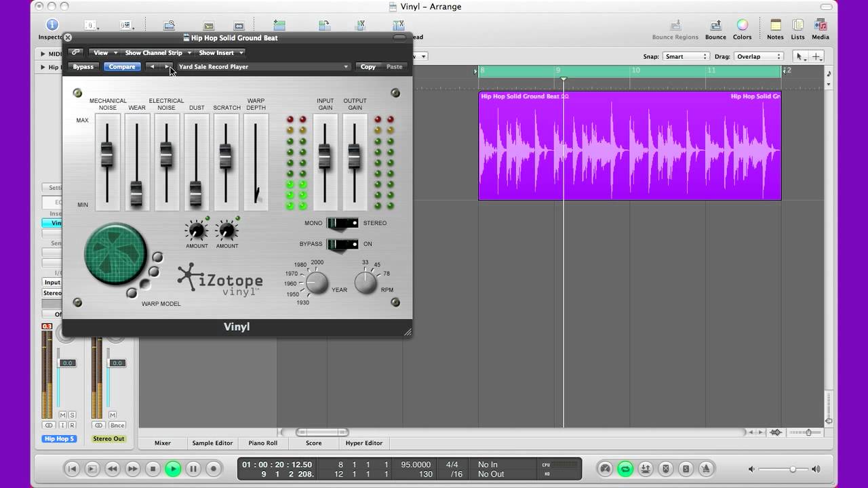Screen dimensions: 868x488
Task: Click the speaker icon left of master volume
Action: coord(752,469)
